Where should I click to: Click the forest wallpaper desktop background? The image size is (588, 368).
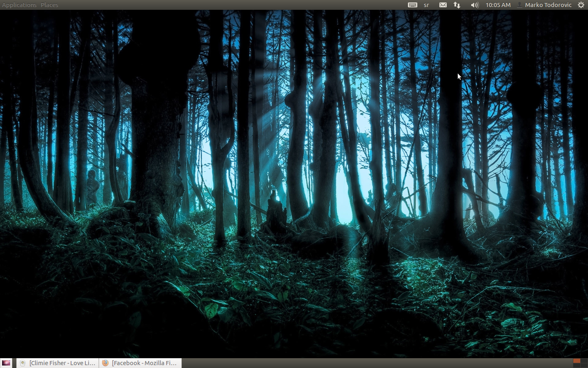(294, 184)
